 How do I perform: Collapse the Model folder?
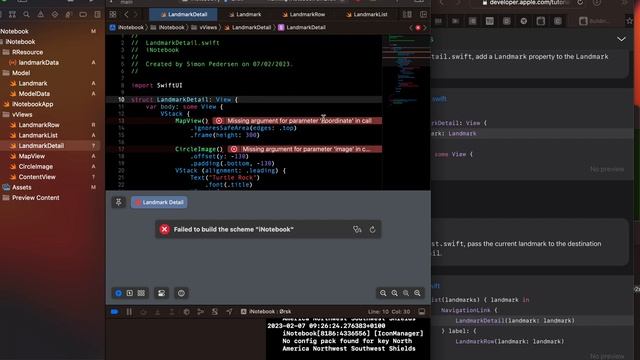coord(21,73)
